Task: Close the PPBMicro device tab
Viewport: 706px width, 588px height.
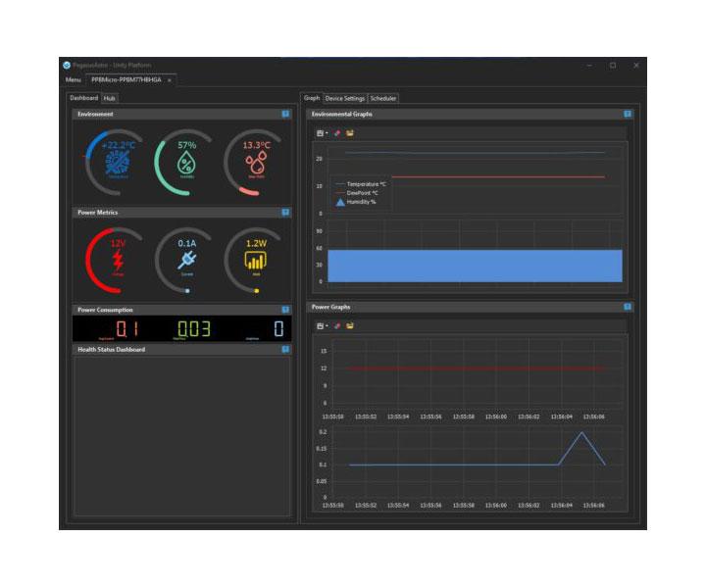Action: [169, 79]
